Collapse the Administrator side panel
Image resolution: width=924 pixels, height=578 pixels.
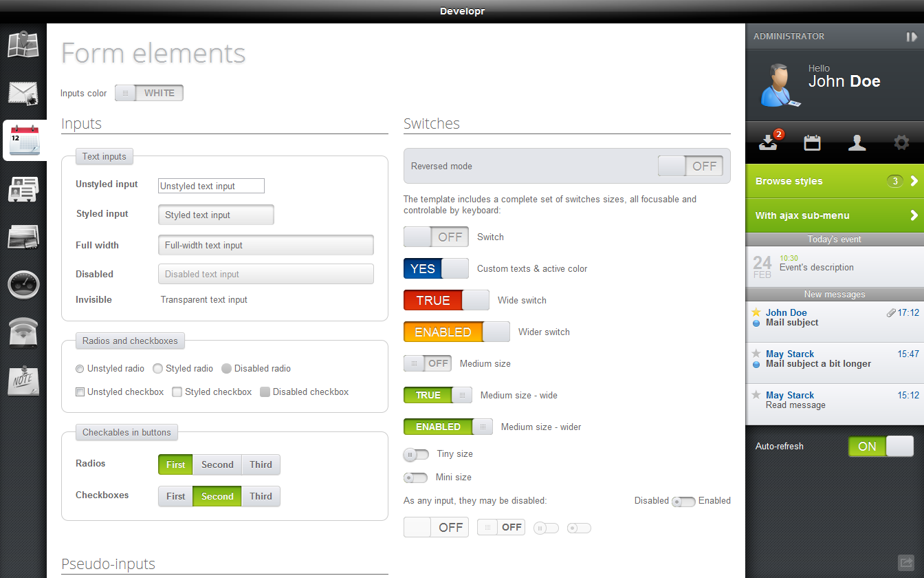911,36
